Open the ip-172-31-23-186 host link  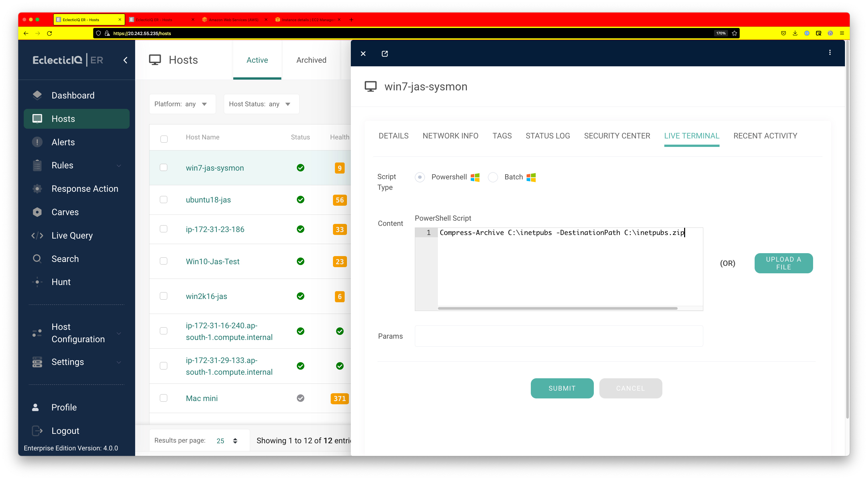tap(215, 229)
